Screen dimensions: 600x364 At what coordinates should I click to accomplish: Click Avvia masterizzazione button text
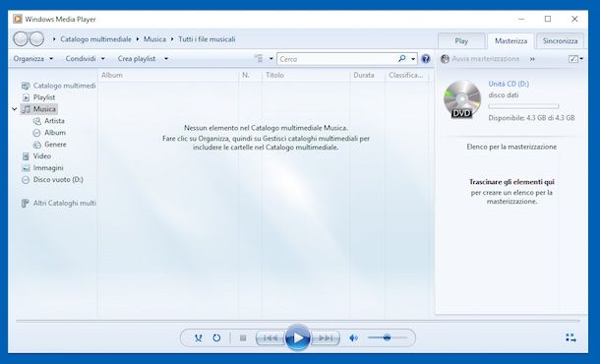coord(485,59)
